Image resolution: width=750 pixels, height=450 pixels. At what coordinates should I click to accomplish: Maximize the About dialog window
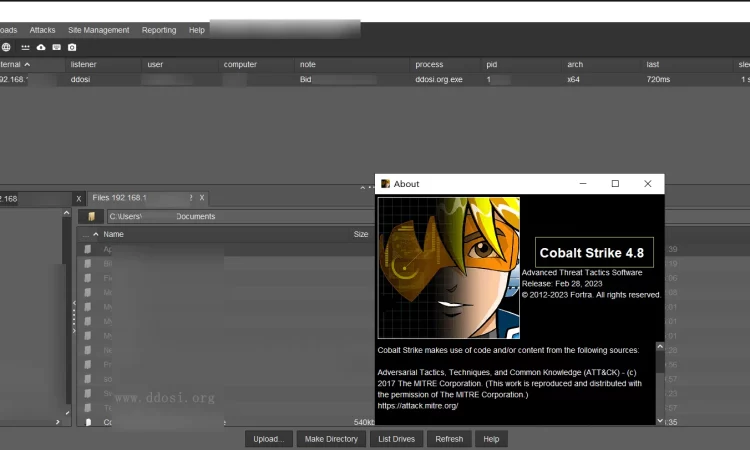(615, 184)
